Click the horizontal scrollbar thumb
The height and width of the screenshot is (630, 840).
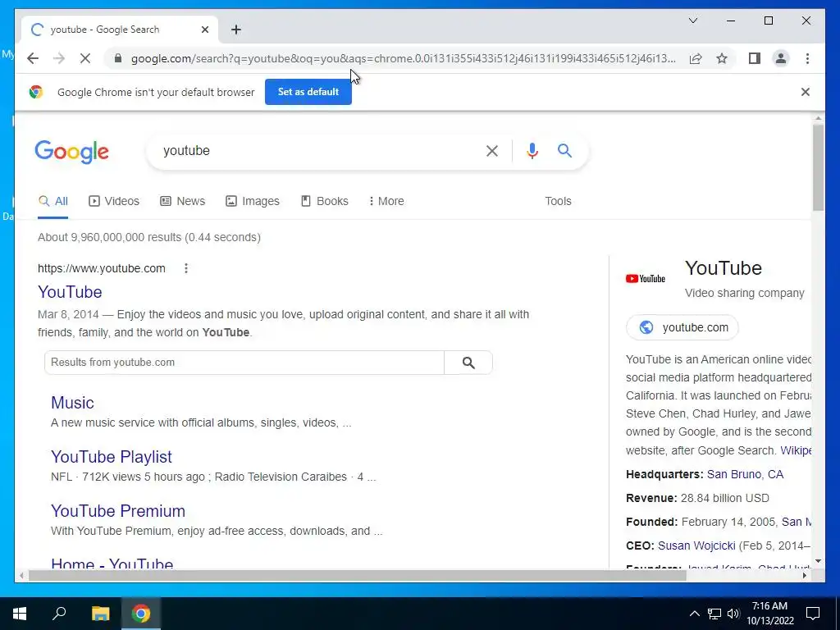[x=358, y=576]
